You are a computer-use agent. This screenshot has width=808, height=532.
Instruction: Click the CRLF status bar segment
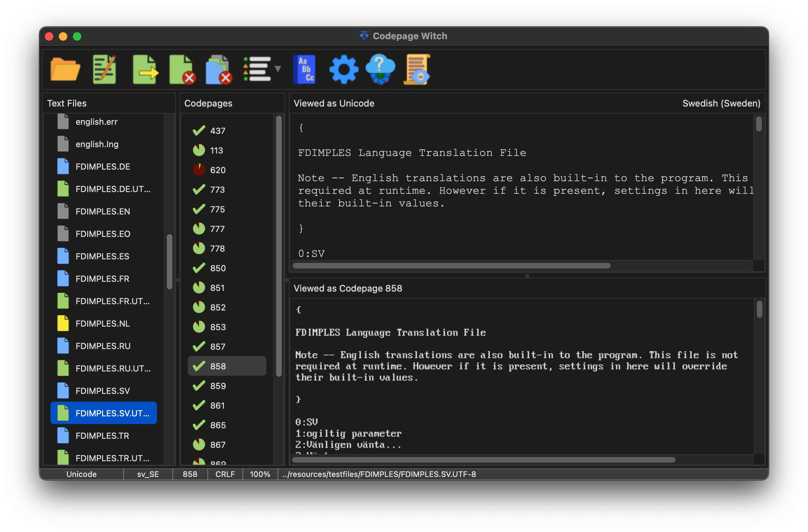pyautogui.click(x=225, y=474)
